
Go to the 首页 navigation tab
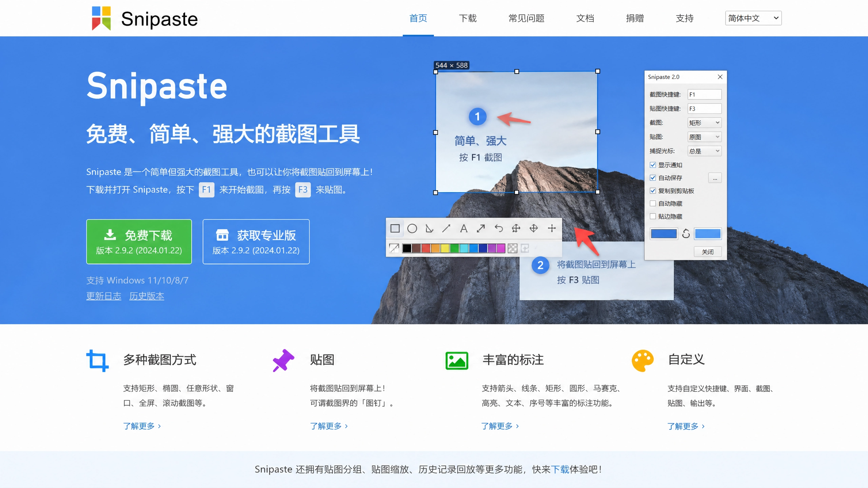(x=418, y=18)
